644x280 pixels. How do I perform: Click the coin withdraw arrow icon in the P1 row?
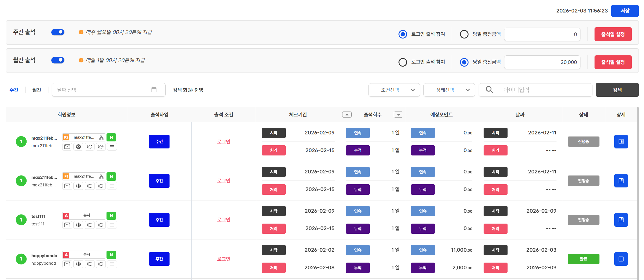101,186
